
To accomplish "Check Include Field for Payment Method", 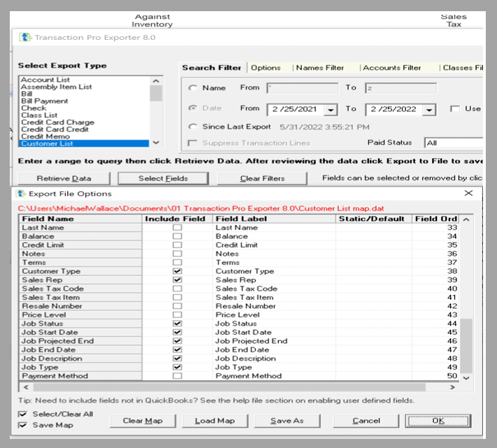I will 177,376.
